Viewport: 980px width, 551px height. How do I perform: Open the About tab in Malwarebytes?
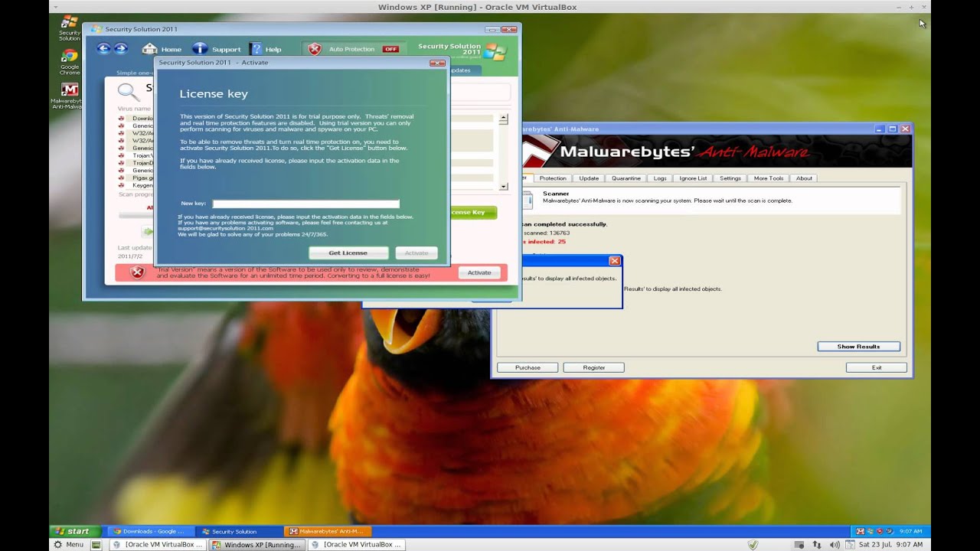point(804,178)
